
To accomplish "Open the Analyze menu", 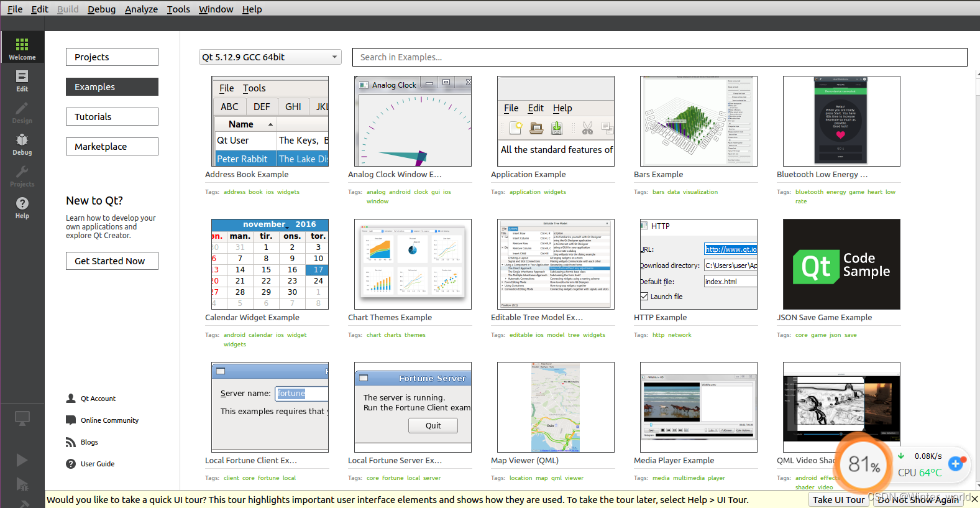I will [x=141, y=9].
